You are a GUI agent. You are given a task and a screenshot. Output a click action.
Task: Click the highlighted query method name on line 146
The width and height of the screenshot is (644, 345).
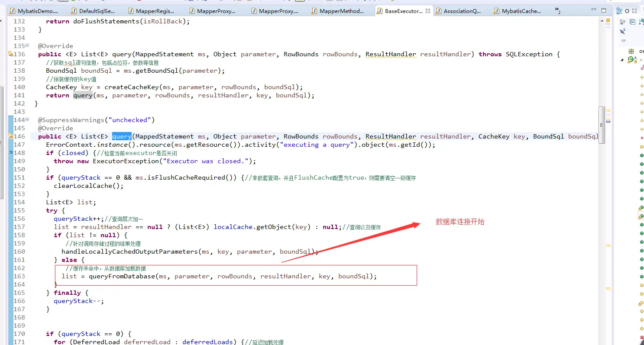(122, 136)
